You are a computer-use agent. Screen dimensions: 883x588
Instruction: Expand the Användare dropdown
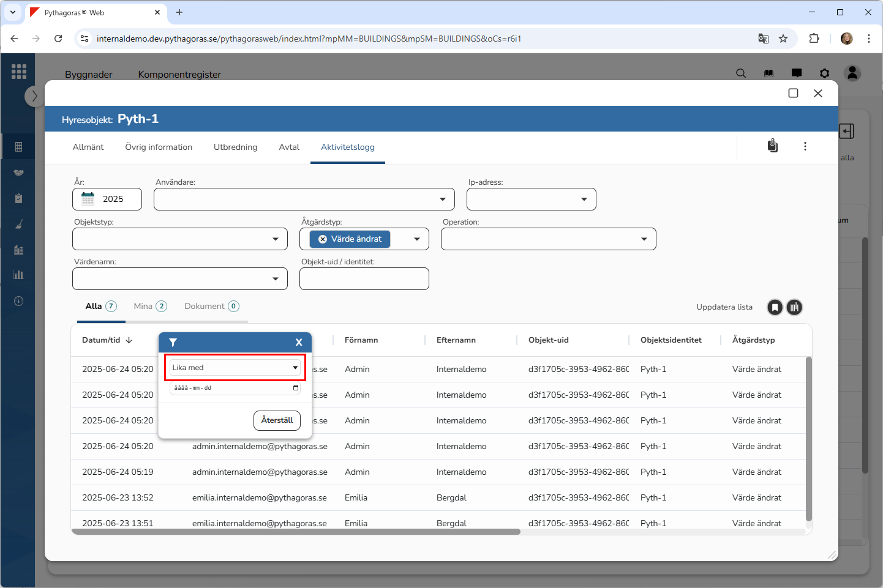pyautogui.click(x=442, y=199)
